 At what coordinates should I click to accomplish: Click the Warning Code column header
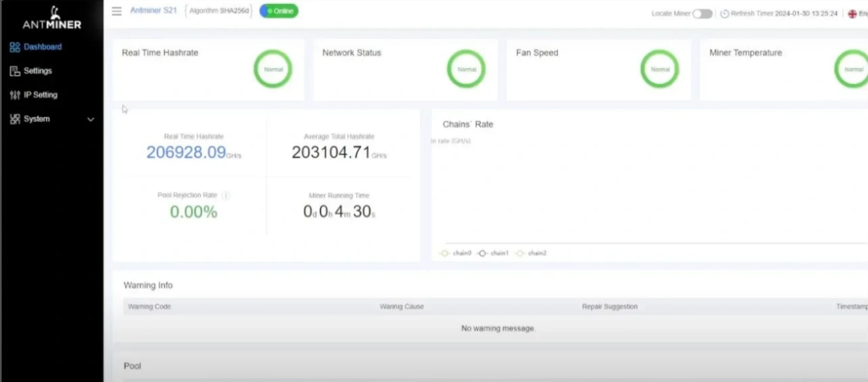(149, 307)
